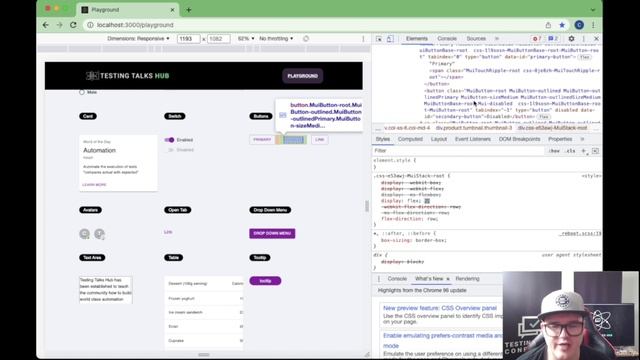The height and width of the screenshot is (360, 640).
Task: Bookmark this page with the star icon
Action: click(x=562, y=25)
